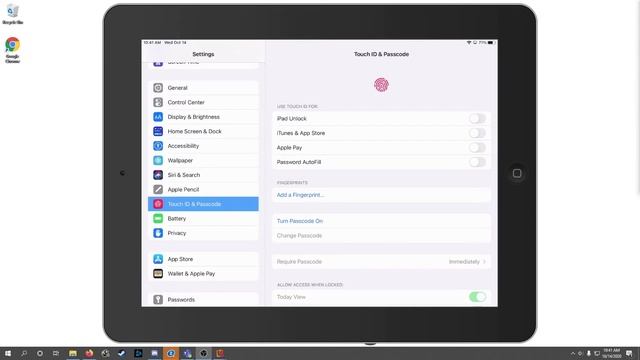The image size is (640, 360).
Task: Click the taskbar search icon
Action: 24,353
